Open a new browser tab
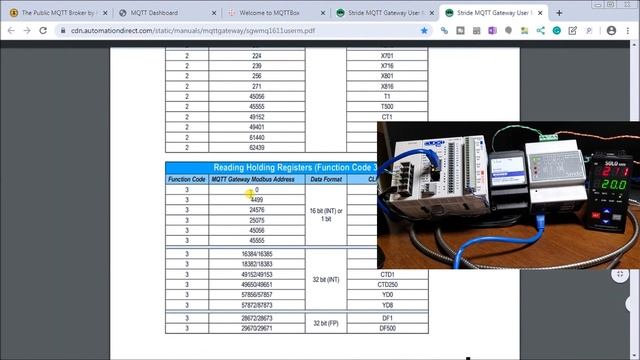The image size is (640, 360). tap(559, 13)
